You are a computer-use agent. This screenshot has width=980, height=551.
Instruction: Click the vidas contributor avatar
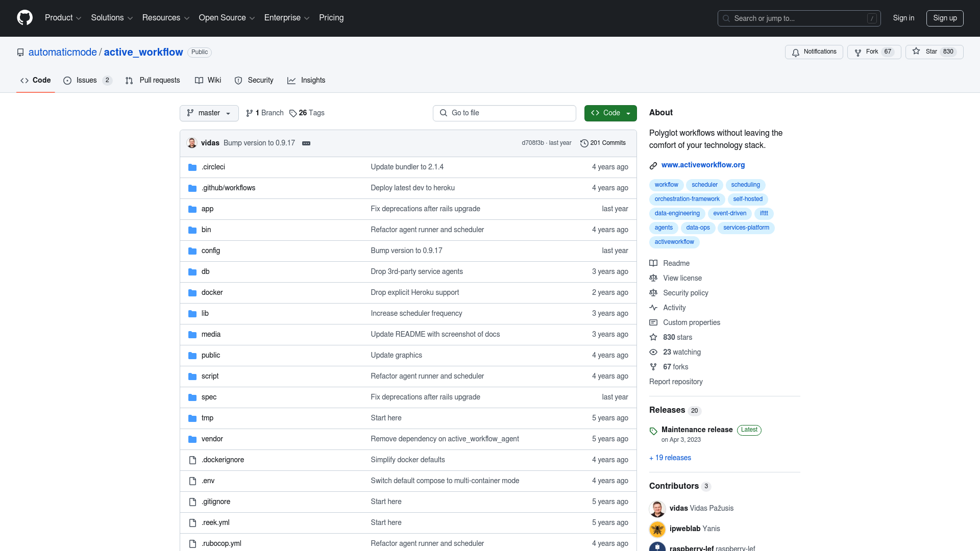point(656,508)
